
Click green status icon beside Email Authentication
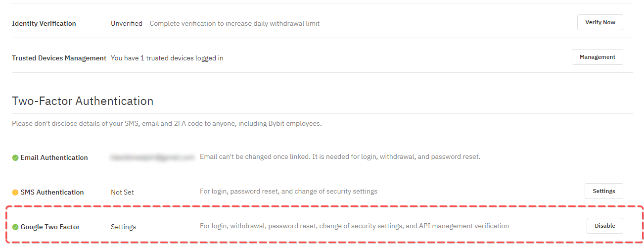pos(15,158)
